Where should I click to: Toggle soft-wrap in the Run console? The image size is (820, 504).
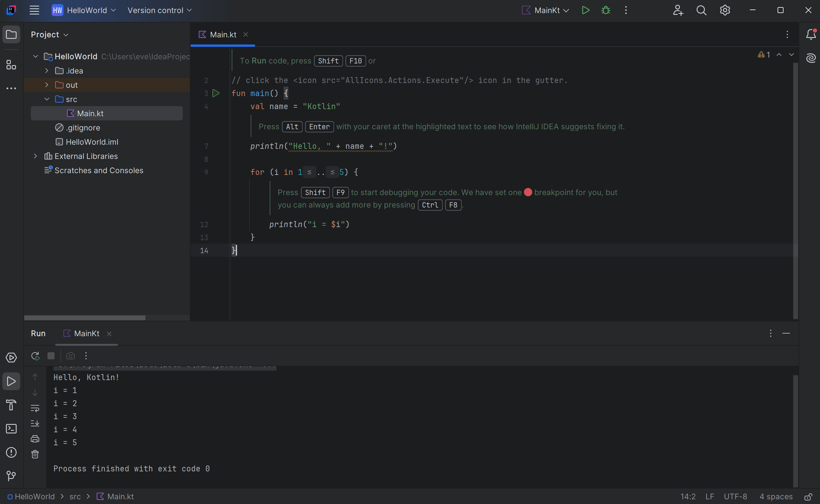click(35, 408)
